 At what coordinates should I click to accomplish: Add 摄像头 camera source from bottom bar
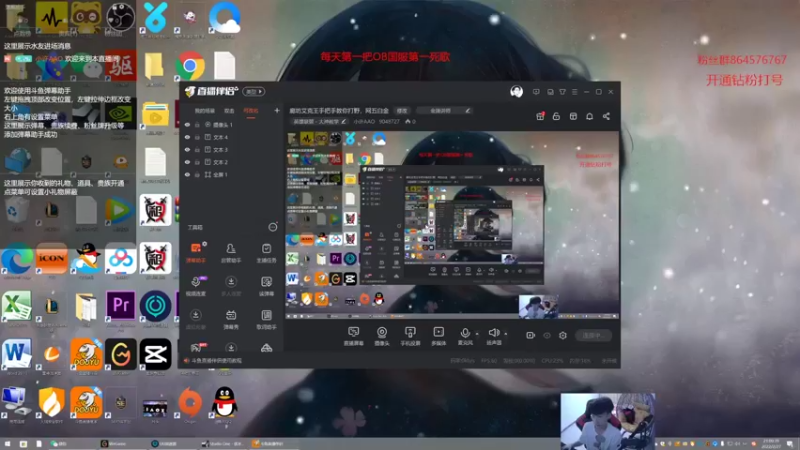[x=382, y=336]
